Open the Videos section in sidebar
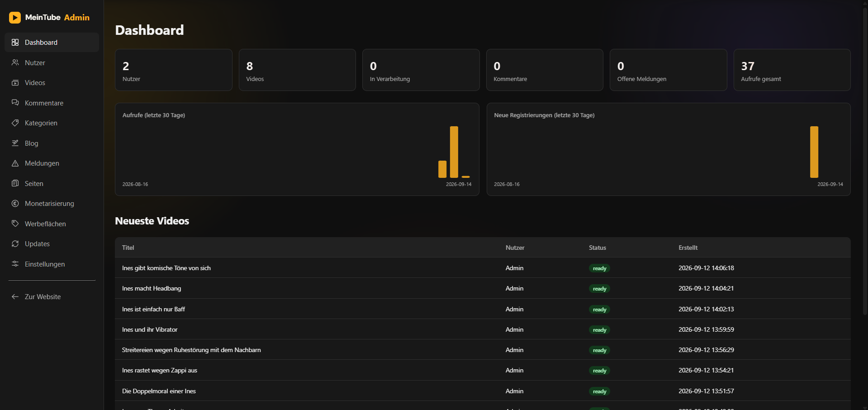Screen dimensions: 868x410 point(52,83)
